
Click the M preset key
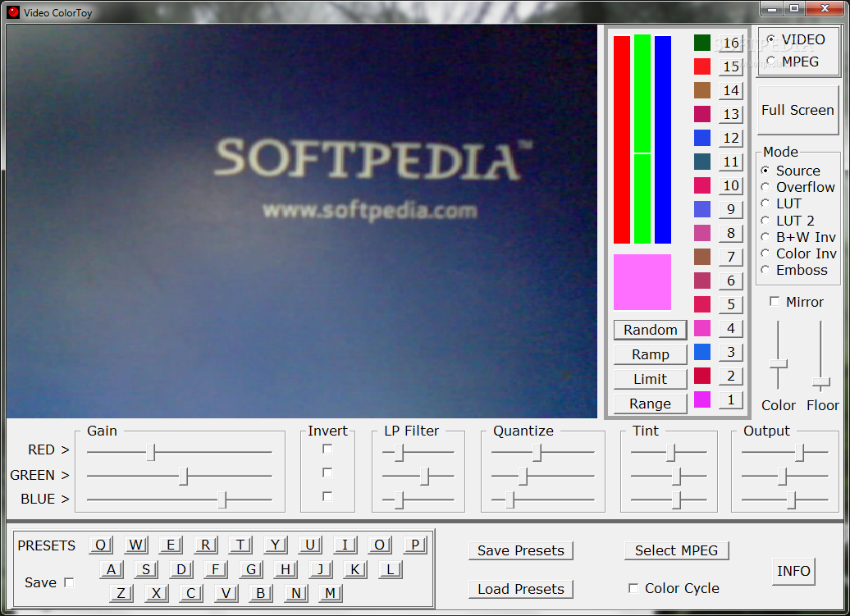pyautogui.click(x=330, y=593)
